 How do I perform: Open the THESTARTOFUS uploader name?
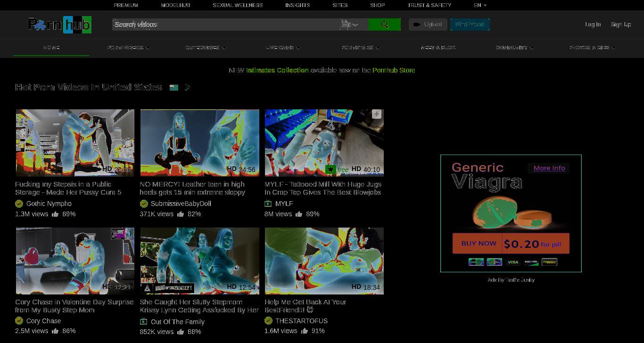302,321
